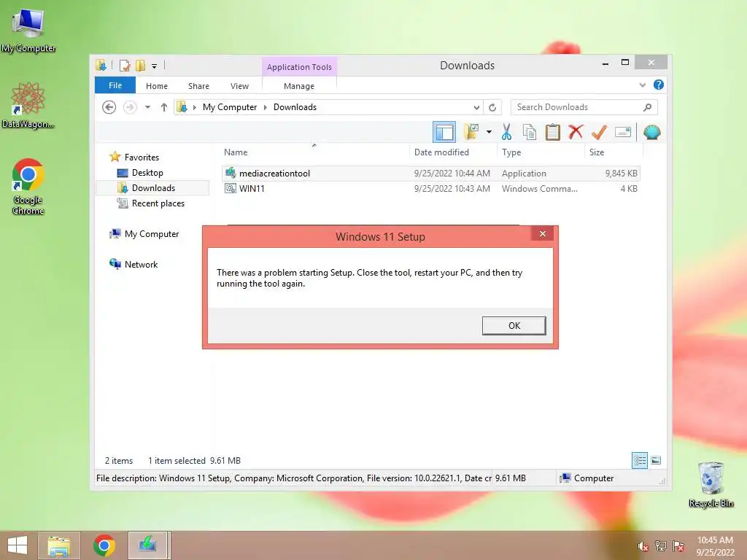The width and height of the screenshot is (747, 560).
Task: Open the taskbar clock showing 10:45 AM
Action: pyautogui.click(x=715, y=546)
